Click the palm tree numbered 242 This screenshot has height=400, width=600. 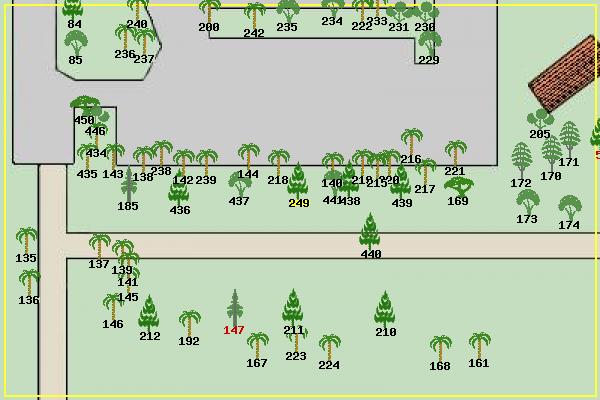255,14
